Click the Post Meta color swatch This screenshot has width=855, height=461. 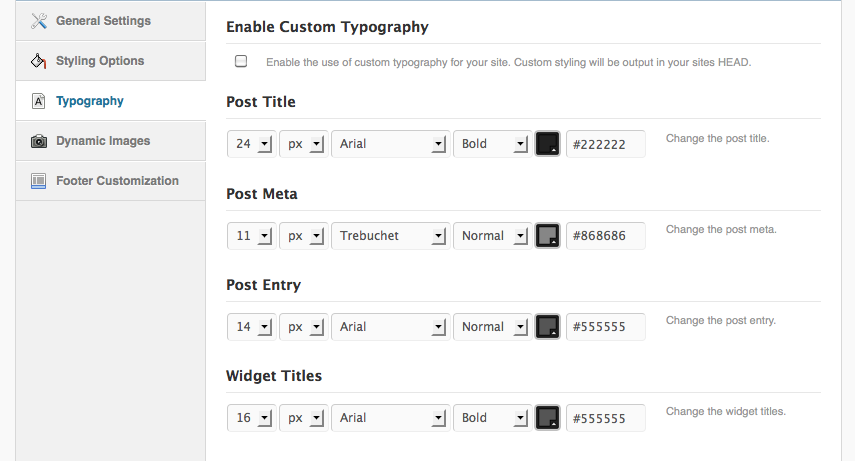pyautogui.click(x=547, y=236)
